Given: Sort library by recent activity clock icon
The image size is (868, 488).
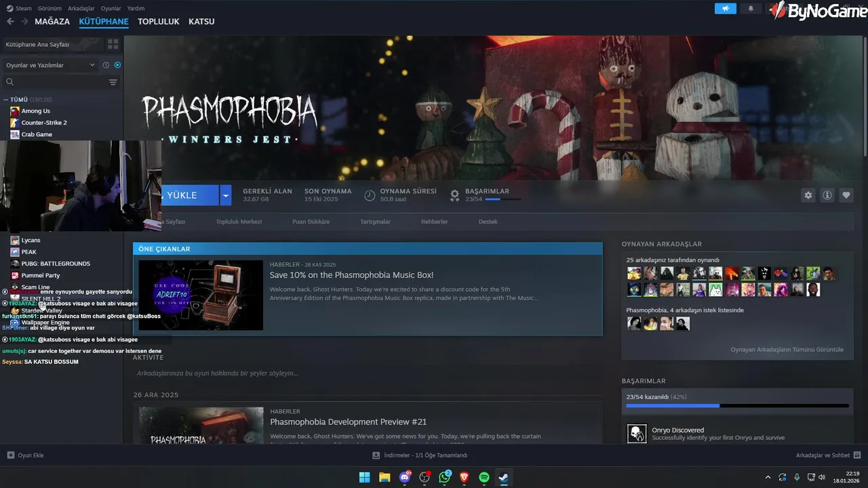Looking at the screenshot, I should [106, 65].
